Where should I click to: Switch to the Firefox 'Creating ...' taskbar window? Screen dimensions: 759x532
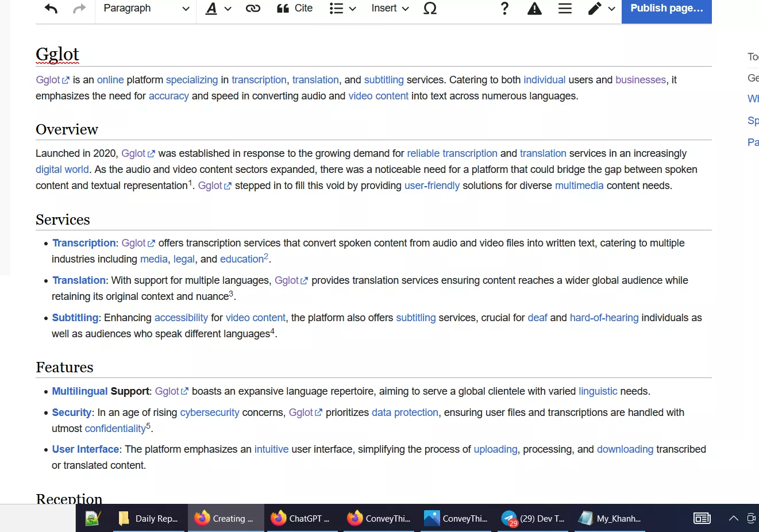pyautogui.click(x=226, y=518)
